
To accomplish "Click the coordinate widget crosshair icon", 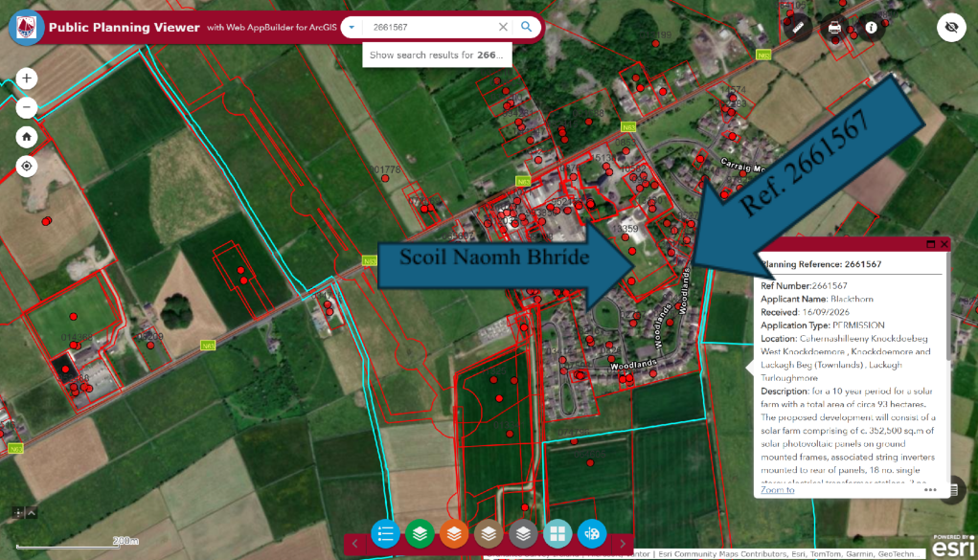I will tap(18, 513).
